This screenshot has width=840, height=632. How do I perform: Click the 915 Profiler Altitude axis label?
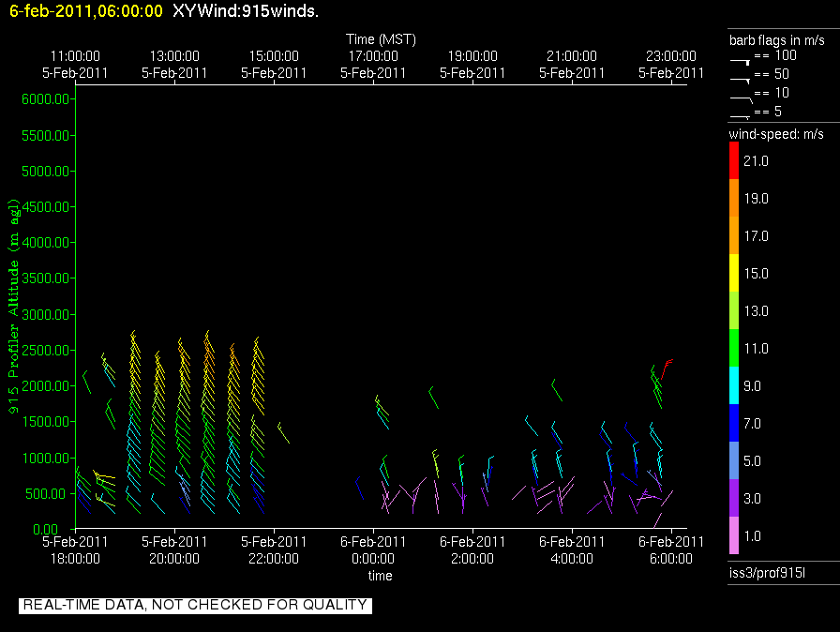pos(14,318)
